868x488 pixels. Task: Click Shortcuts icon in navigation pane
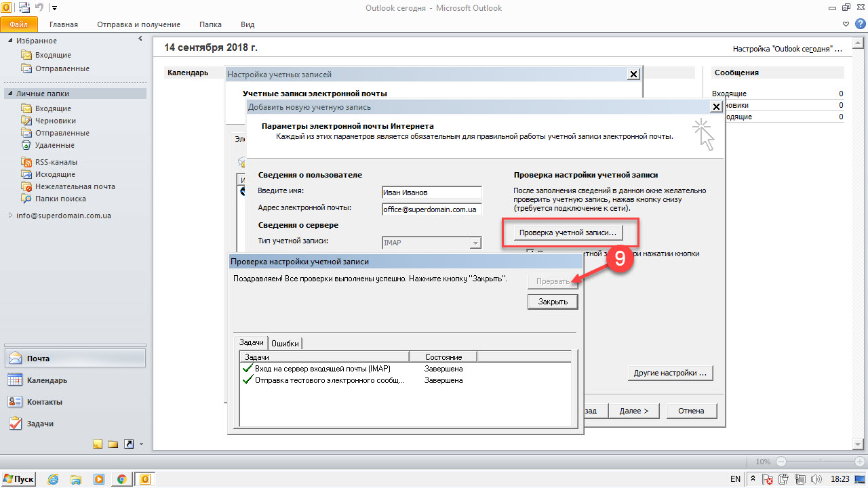pos(128,445)
